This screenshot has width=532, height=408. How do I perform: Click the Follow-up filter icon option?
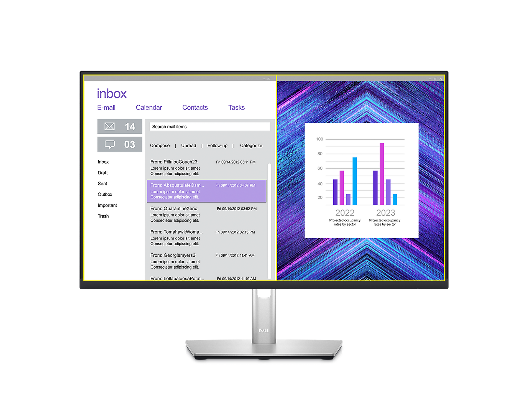[x=217, y=145]
